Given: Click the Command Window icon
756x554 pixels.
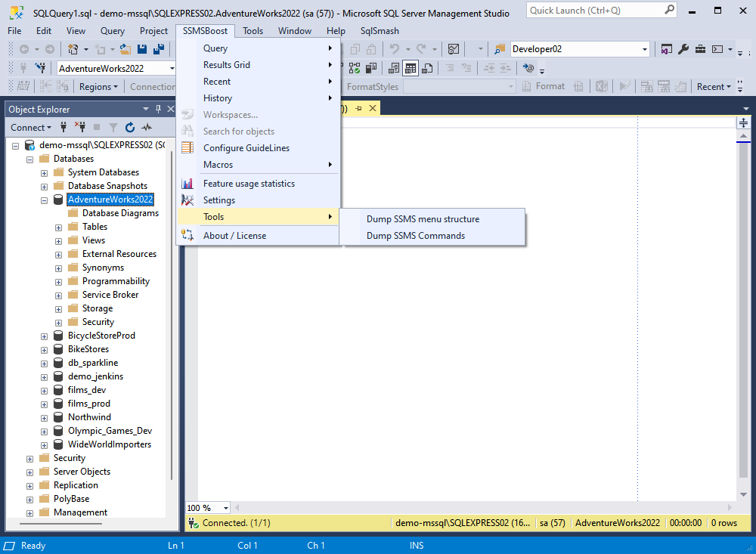Looking at the screenshot, I should 717,49.
